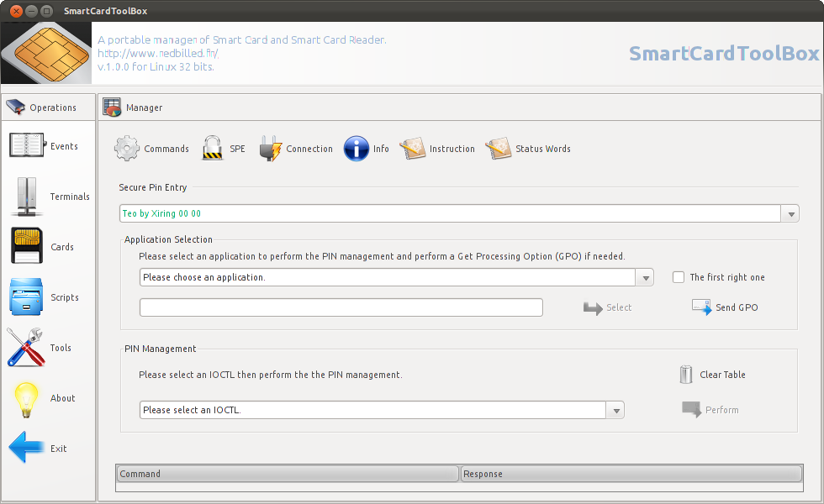Viewport: 824px width, 504px height.
Task: Switch to the Connection tab
Action: [270, 149]
